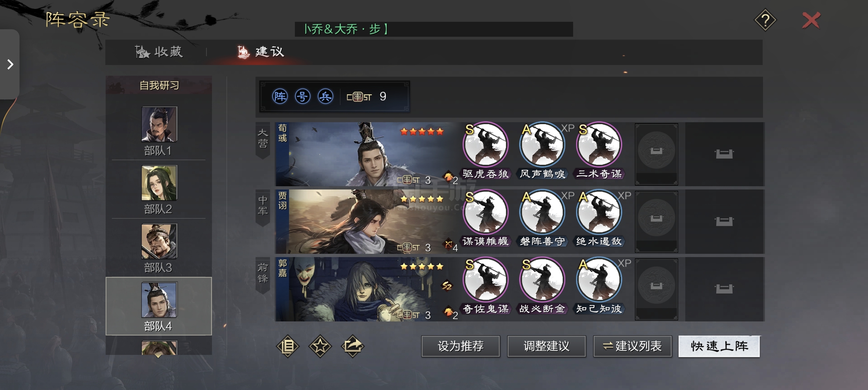The width and height of the screenshot is (868, 390).
Task: Select the 自我研习 header
Action: click(159, 85)
